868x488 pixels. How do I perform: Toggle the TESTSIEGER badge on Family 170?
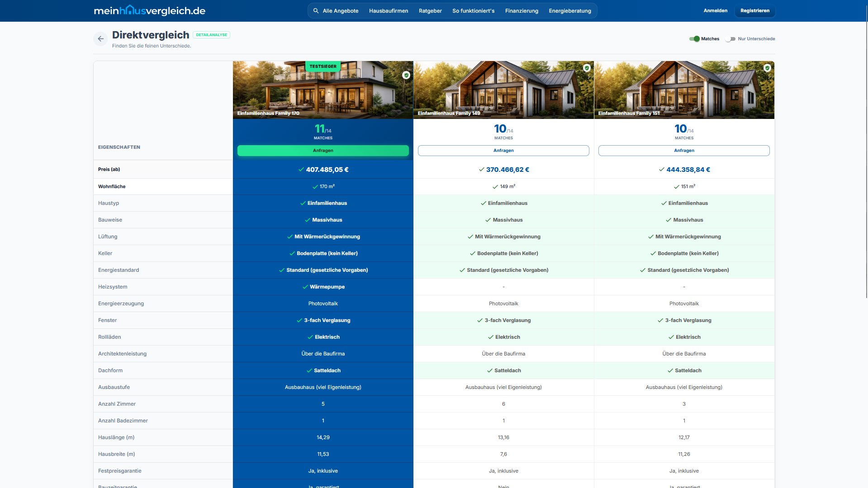pyautogui.click(x=323, y=66)
